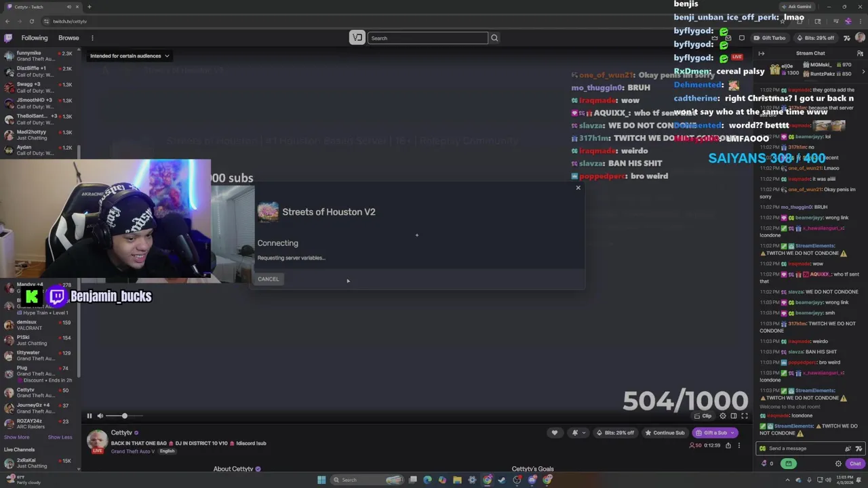The image size is (868, 488).
Task: Click the search magnifier button
Action: (494, 38)
